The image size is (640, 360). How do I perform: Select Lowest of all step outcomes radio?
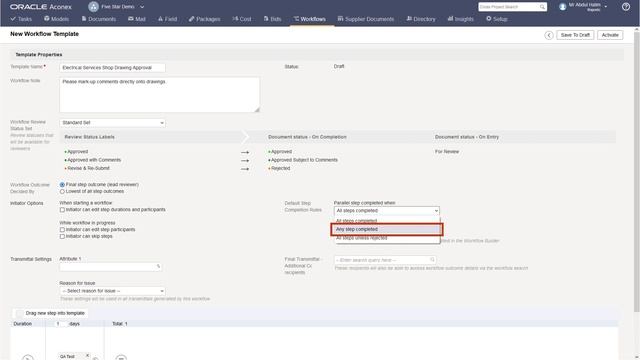tap(62, 191)
